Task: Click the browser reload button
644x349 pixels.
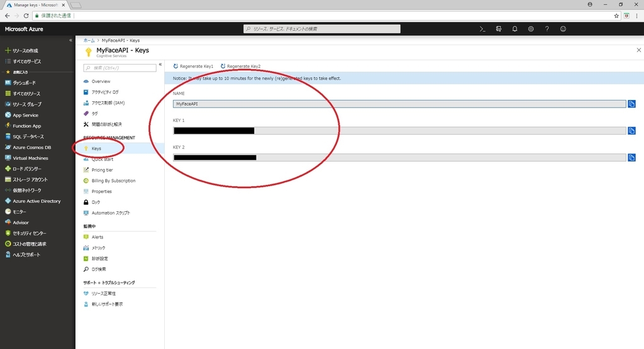Action: tap(26, 16)
